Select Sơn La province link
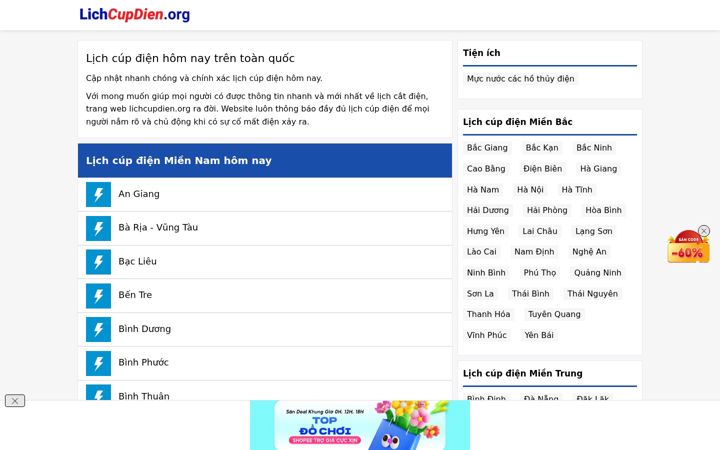Screen dimensions: 720x450 [x=480, y=293]
